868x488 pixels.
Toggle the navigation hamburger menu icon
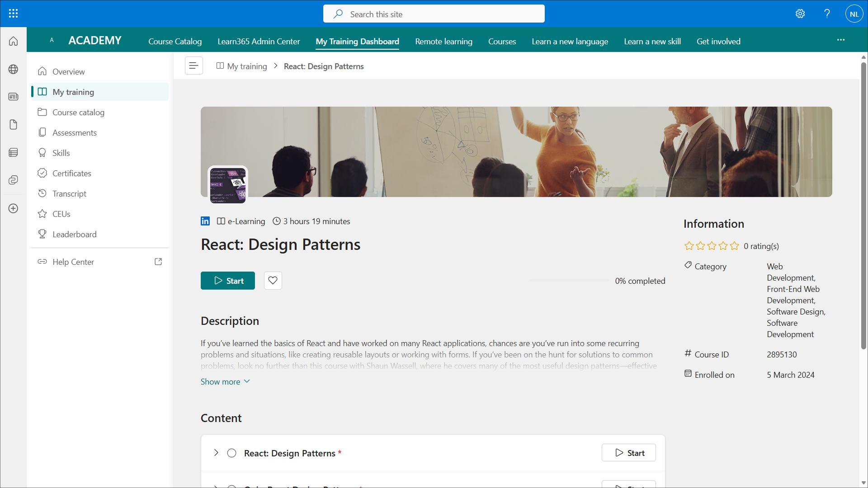[193, 66]
